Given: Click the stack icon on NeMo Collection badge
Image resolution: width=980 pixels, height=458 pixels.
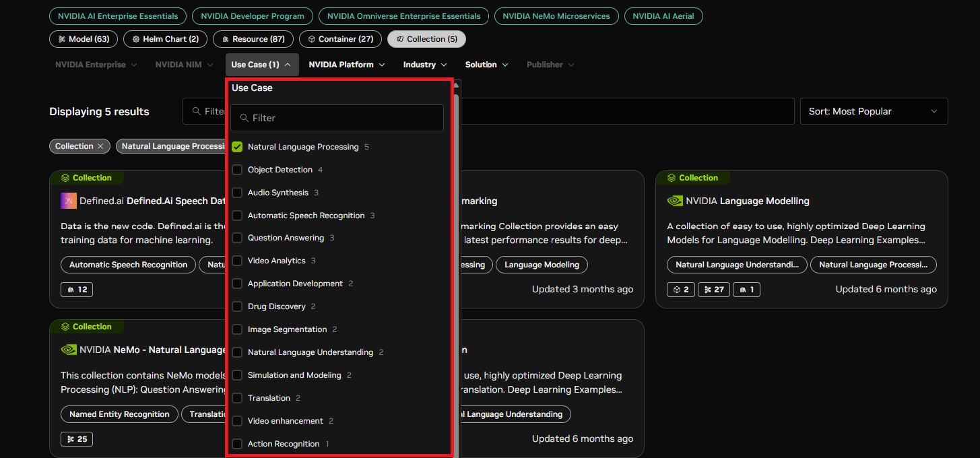Looking at the screenshot, I should 65,327.
